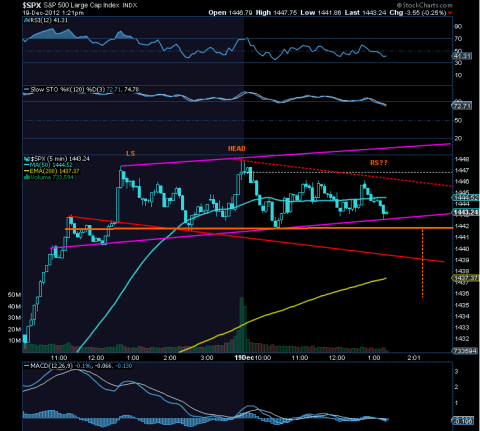Click the orange HEAD annotation label

[237, 149]
